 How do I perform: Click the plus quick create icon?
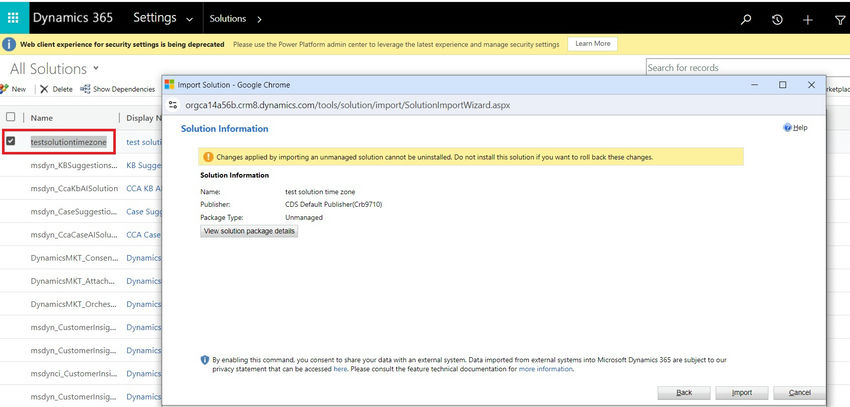808,20
